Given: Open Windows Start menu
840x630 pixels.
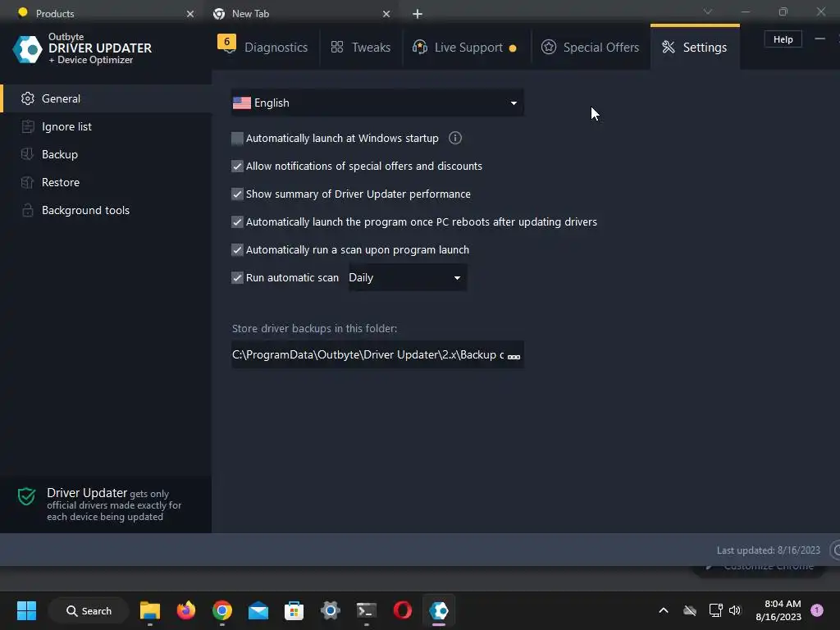Looking at the screenshot, I should pyautogui.click(x=26, y=610).
